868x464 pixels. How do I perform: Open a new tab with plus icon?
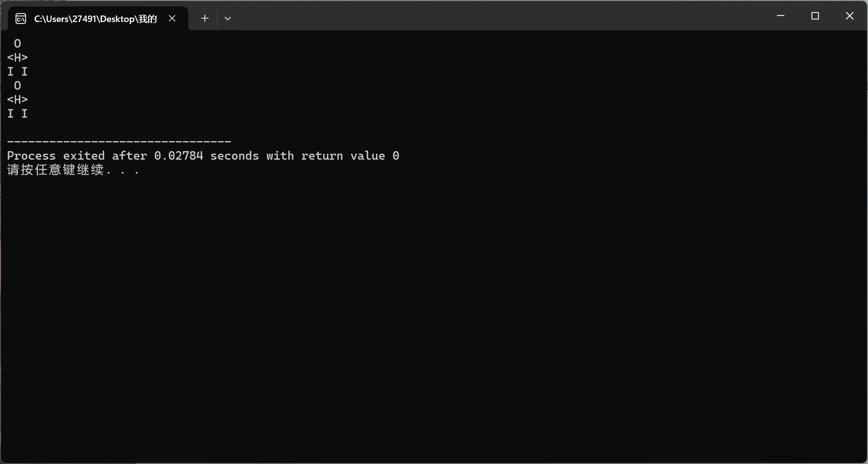(x=205, y=19)
